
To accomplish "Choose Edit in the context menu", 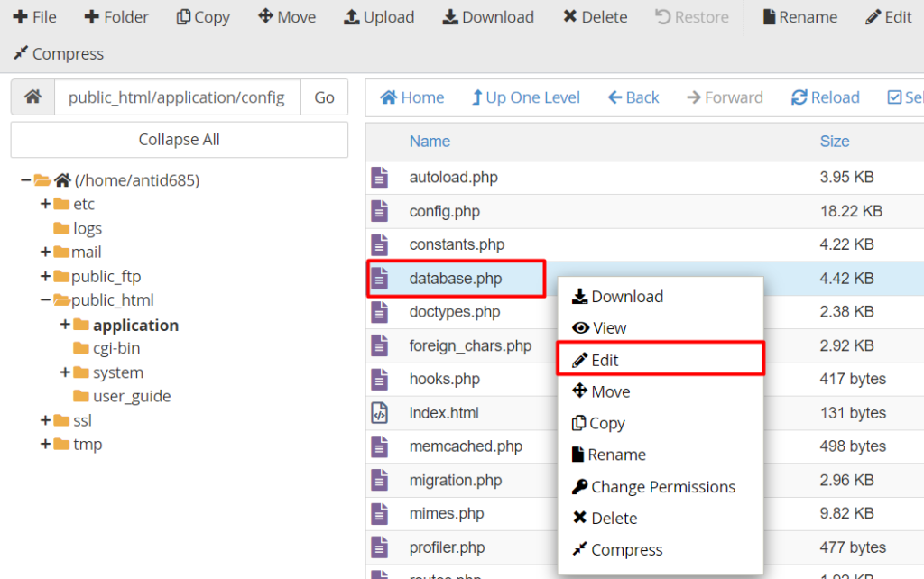I will pyautogui.click(x=660, y=360).
